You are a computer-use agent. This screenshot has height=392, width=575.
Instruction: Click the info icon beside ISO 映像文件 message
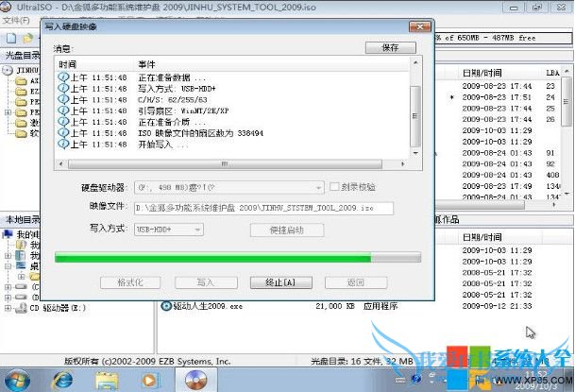[63, 133]
